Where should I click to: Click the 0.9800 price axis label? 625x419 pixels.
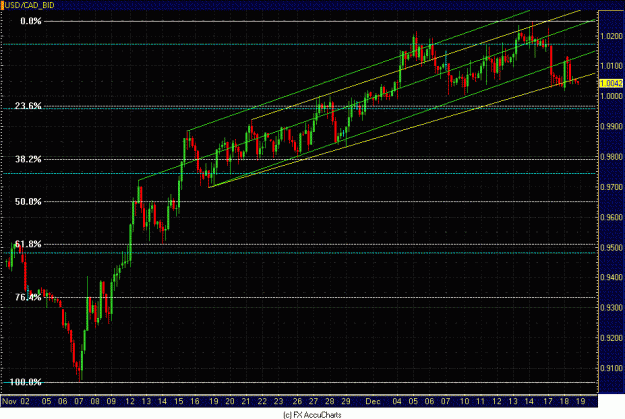click(x=611, y=157)
